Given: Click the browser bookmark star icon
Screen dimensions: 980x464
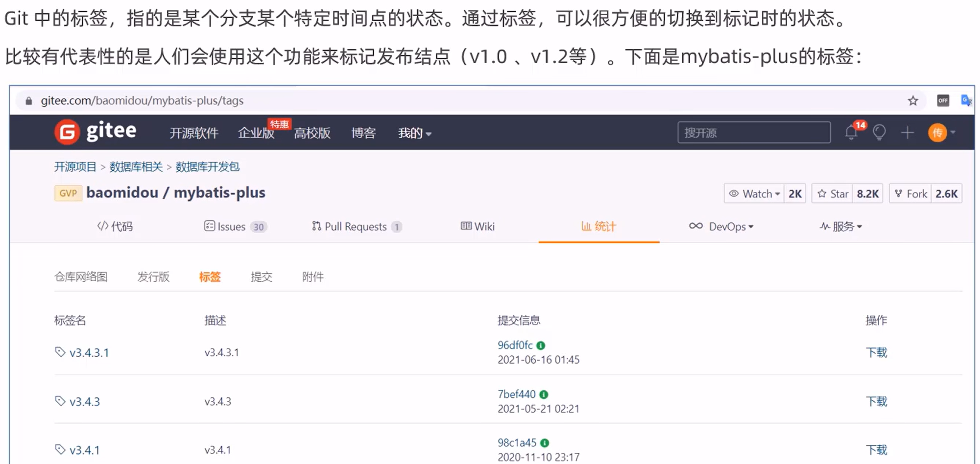Looking at the screenshot, I should coord(913,101).
